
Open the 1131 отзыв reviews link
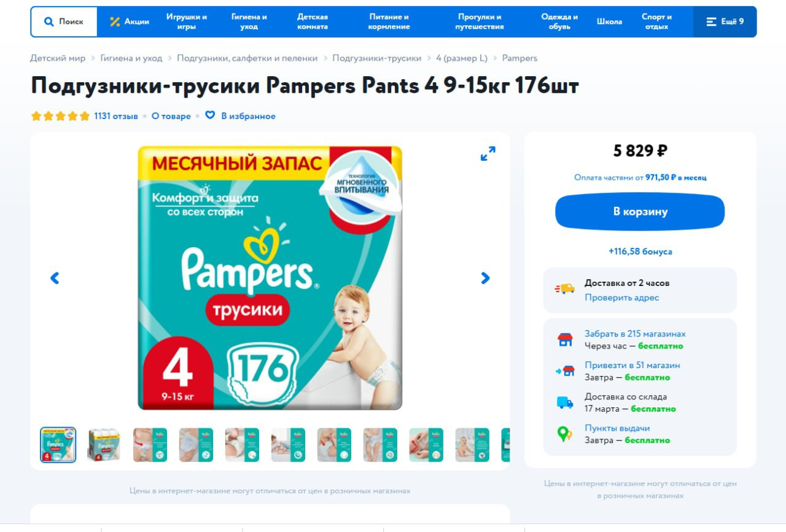[x=116, y=116]
